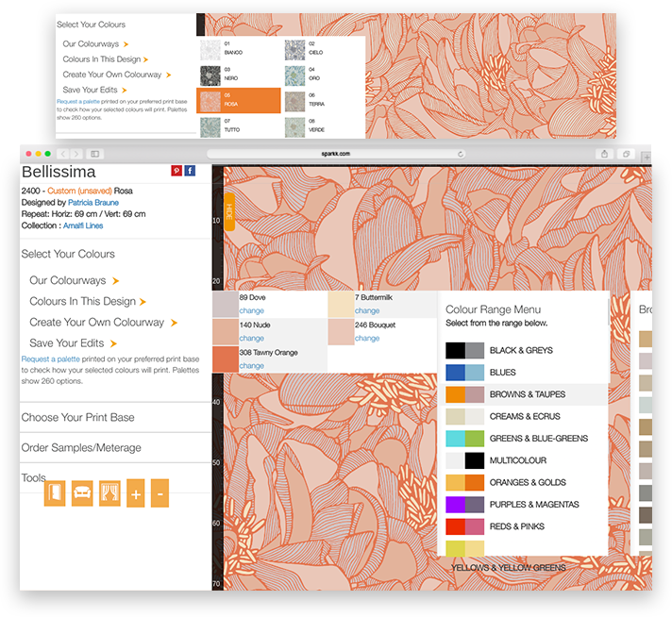Expand the Choose Your Print Base section
Image resolution: width=672 pixels, height=617 pixels.
click(x=77, y=417)
